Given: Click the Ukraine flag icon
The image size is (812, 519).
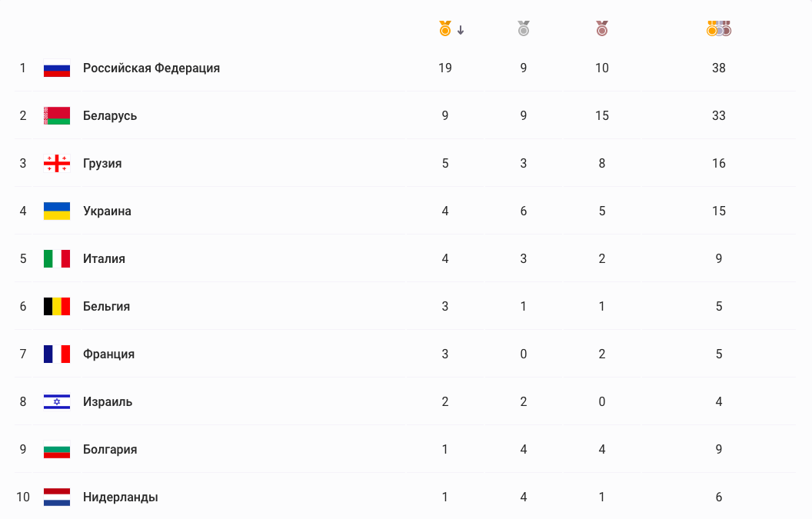Looking at the screenshot, I should pyautogui.click(x=57, y=211).
